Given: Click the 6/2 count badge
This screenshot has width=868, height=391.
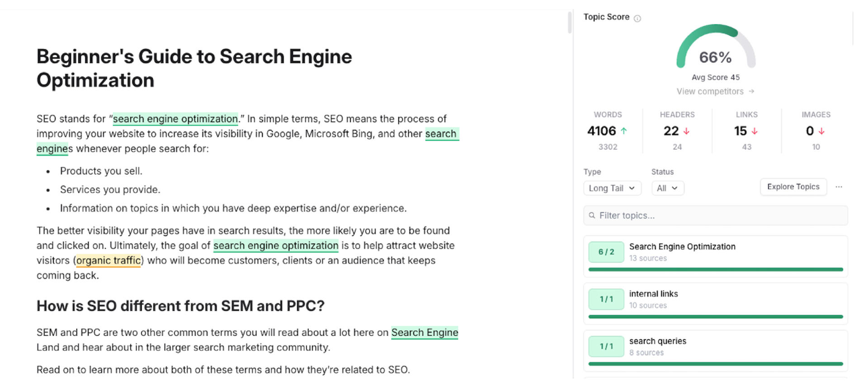Looking at the screenshot, I should [606, 252].
